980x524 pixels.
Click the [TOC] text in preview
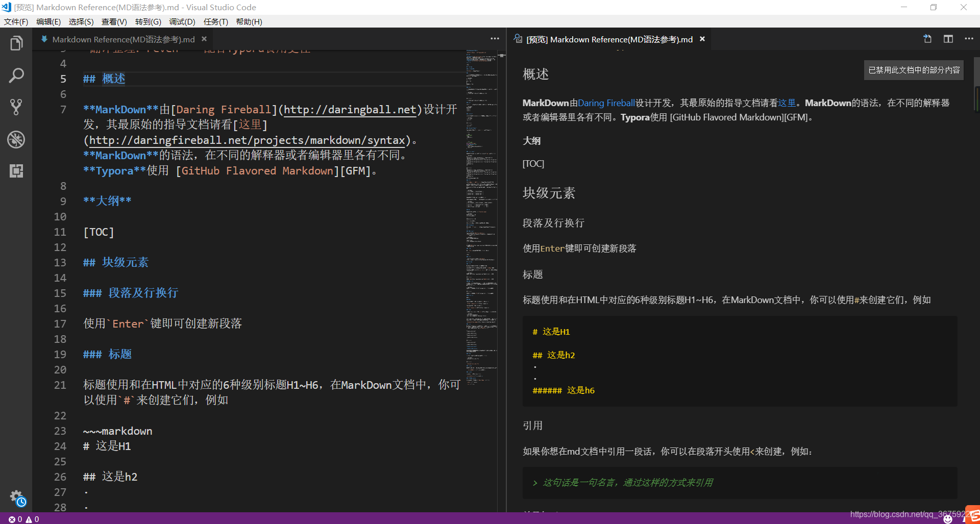click(533, 164)
